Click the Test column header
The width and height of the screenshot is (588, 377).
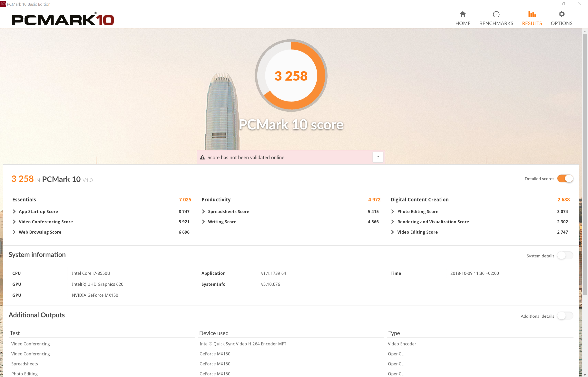15,333
